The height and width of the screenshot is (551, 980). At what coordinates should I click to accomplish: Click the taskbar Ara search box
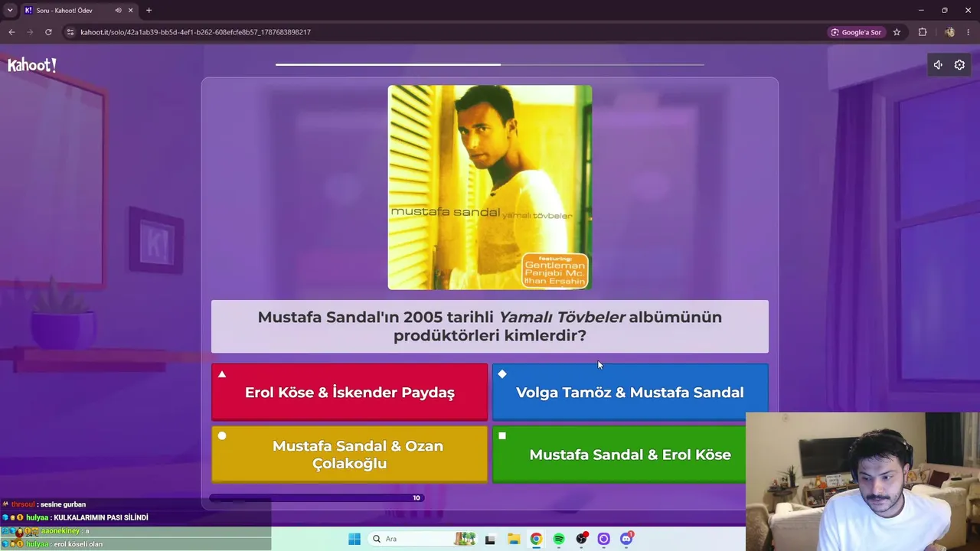(423, 539)
